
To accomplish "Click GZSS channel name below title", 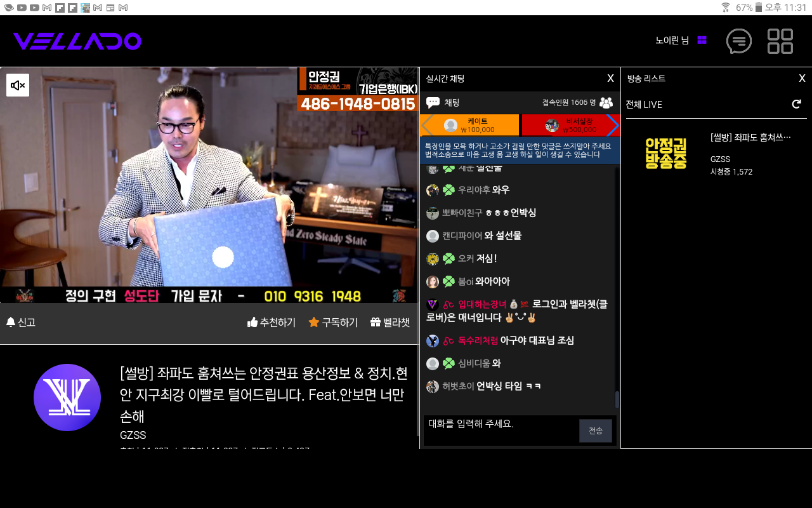I will click(x=133, y=435).
